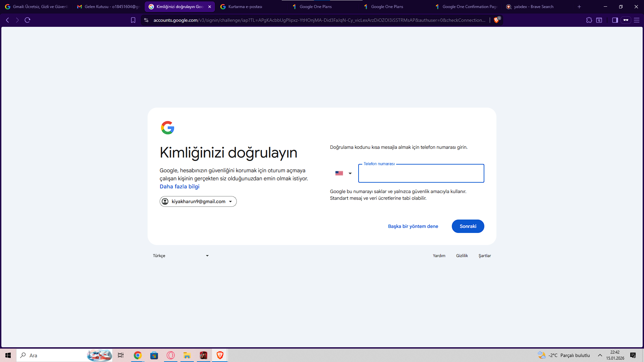Open File Explorer from the taskbar
Viewport: 644px width, 362px height.
tap(187, 355)
